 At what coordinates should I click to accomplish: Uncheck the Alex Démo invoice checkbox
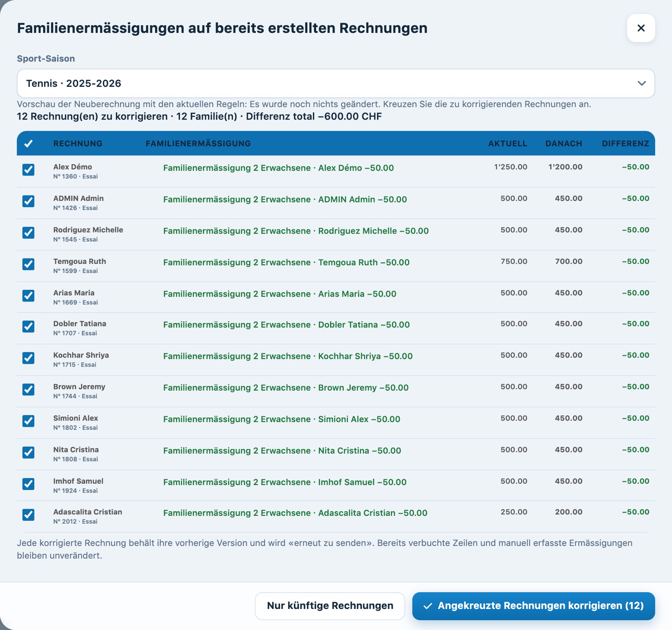(29, 170)
